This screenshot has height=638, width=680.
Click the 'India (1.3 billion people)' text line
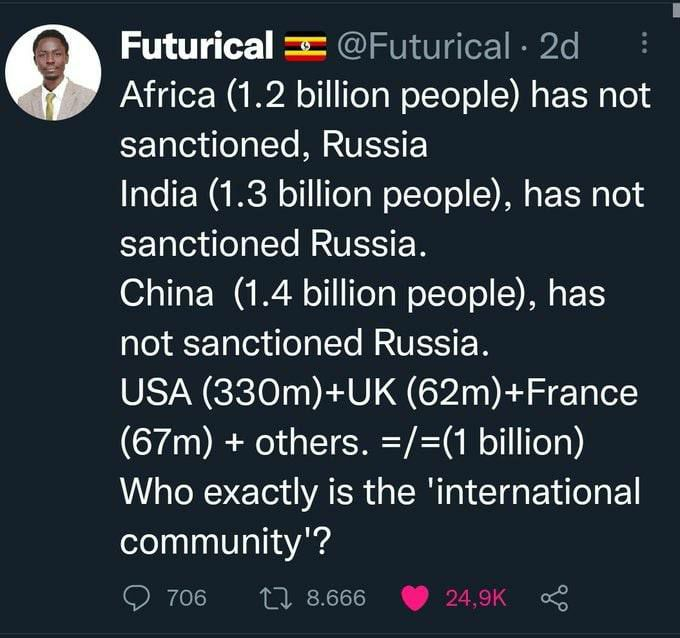click(x=381, y=195)
